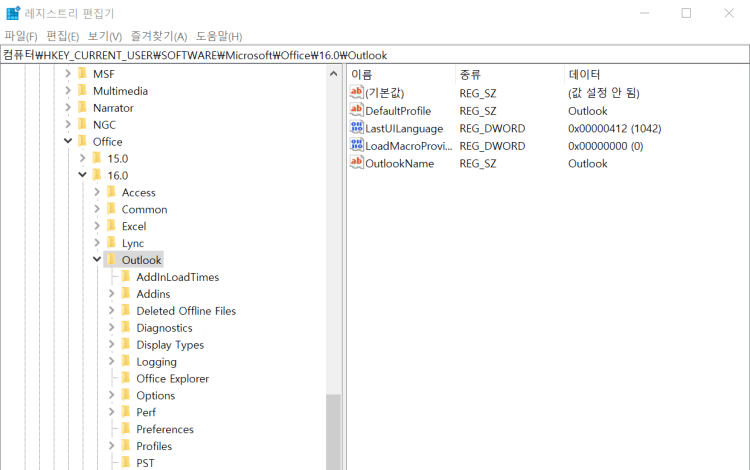Click the 15.0 folder icon
Screen dimensions: 750x470
point(97,158)
